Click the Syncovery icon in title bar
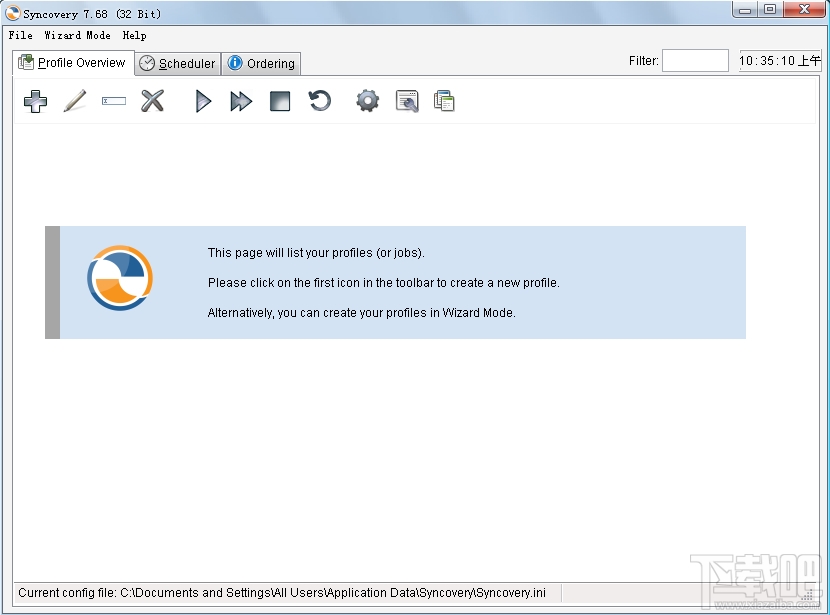Screen dimensions: 830x615 click(x=13, y=13)
